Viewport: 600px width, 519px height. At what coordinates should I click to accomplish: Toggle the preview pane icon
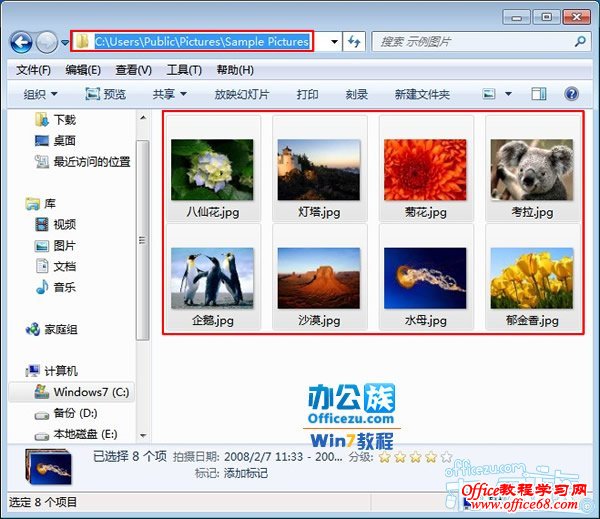click(539, 94)
